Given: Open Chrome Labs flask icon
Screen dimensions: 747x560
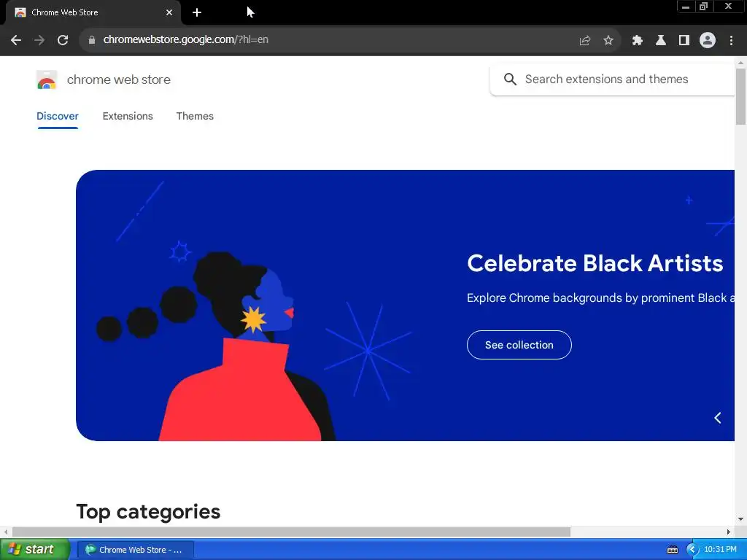Looking at the screenshot, I should [x=661, y=41].
